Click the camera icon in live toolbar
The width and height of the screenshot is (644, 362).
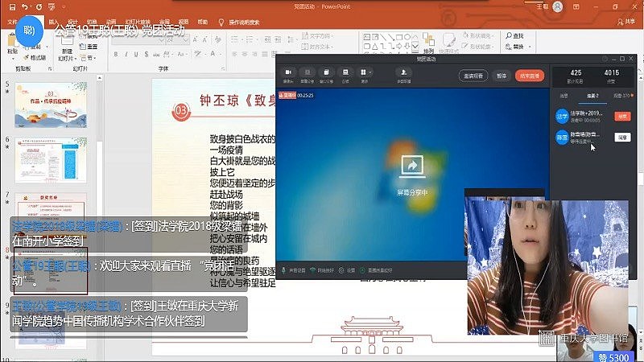tap(287, 73)
